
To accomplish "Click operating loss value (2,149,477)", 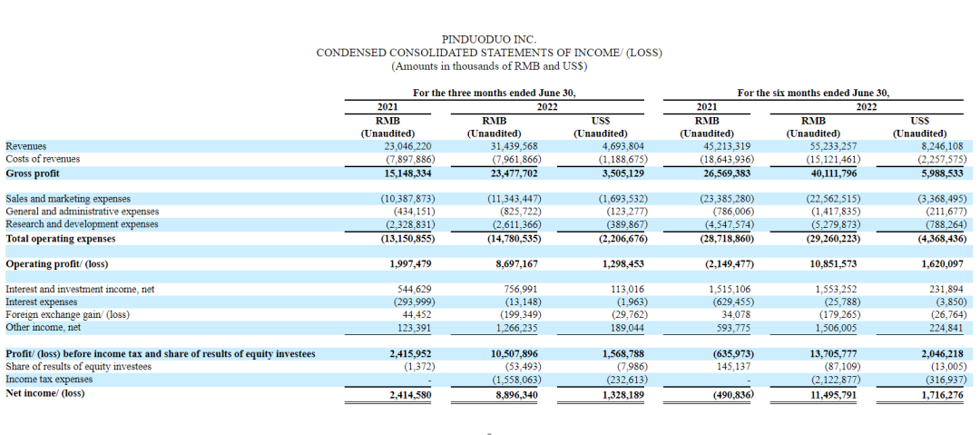I will coord(728,264).
